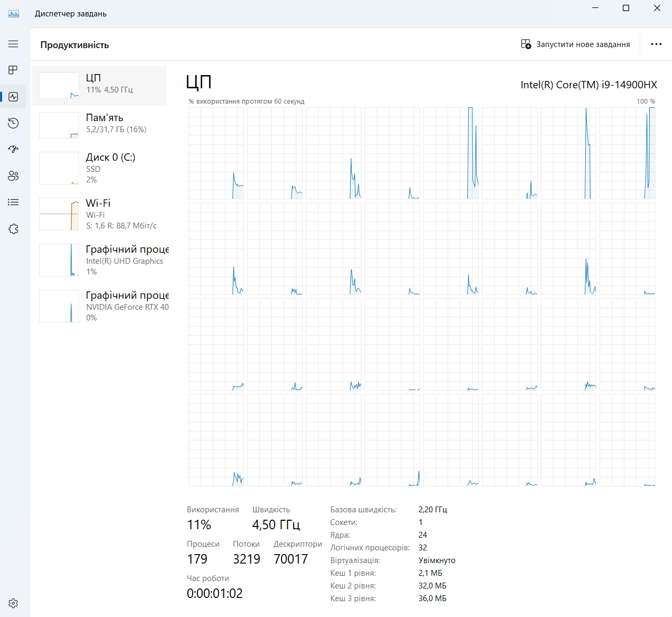This screenshot has width=672, height=617.
Task: Select NVIDIA GeForce RTX GPU item
Action: click(x=99, y=306)
